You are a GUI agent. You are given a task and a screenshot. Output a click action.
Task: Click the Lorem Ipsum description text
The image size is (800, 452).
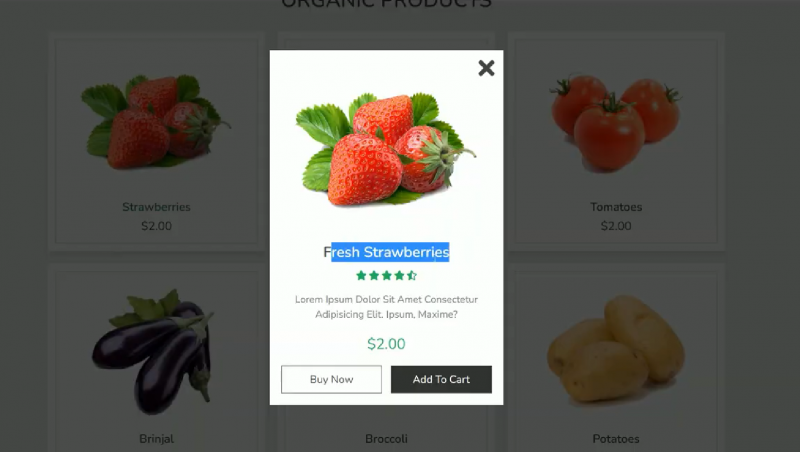click(x=386, y=307)
